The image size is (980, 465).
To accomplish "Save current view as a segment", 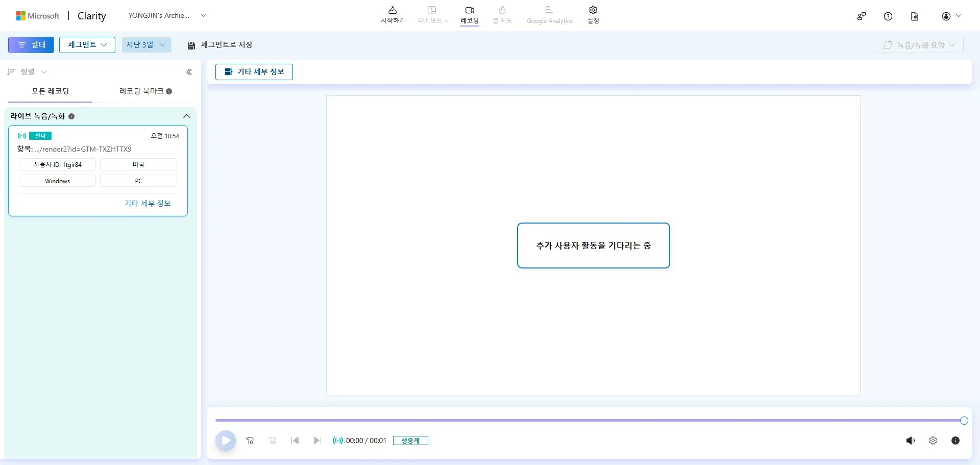I will click(218, 45).
